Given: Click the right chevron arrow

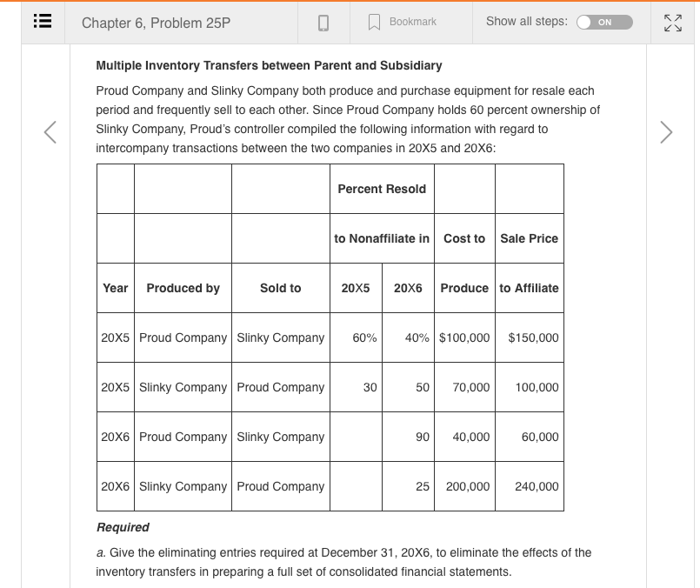Looking at the screenshot, I should click(666, 132).
